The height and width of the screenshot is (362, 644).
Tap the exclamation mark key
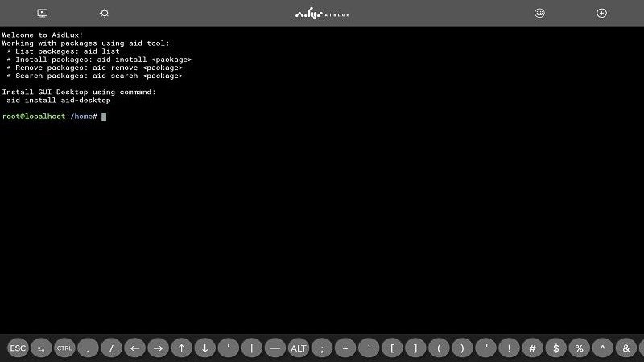pyautogui.click(x=510, y=348)
